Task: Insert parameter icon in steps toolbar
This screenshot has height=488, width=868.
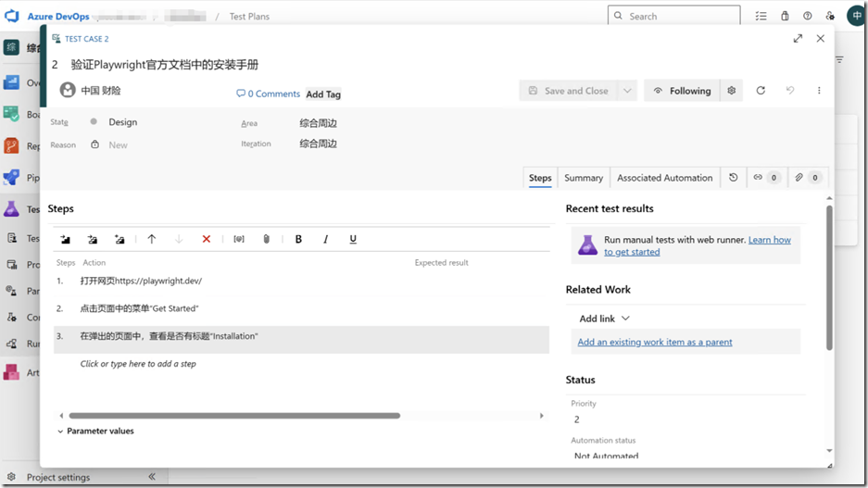Action: (x=239, y=239)
